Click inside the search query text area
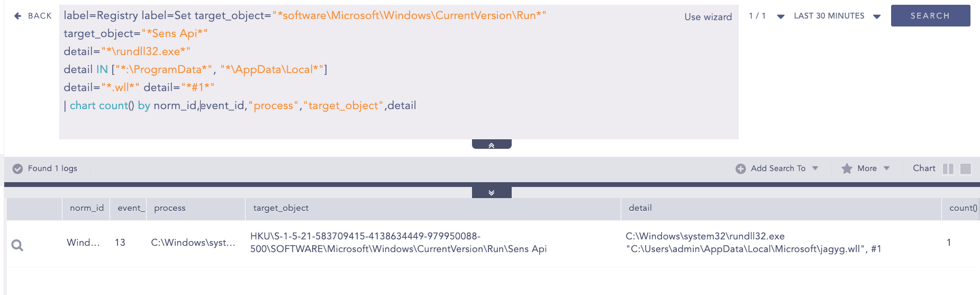Screen dimensions: 980x295 398,73
